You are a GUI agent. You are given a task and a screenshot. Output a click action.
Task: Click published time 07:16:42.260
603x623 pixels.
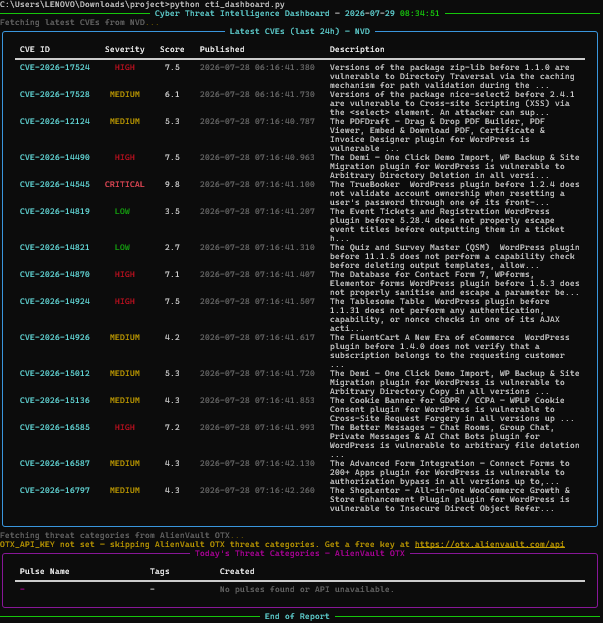[285, 490]
